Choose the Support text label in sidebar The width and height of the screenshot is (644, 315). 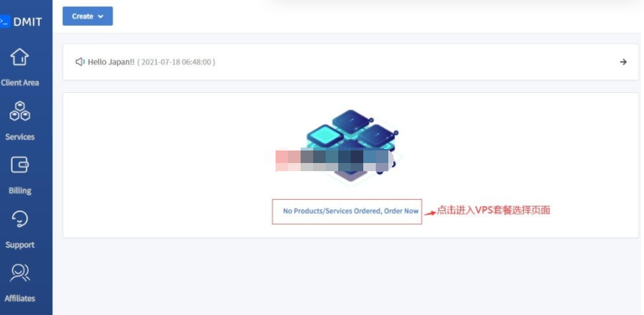tap(20, 244)
